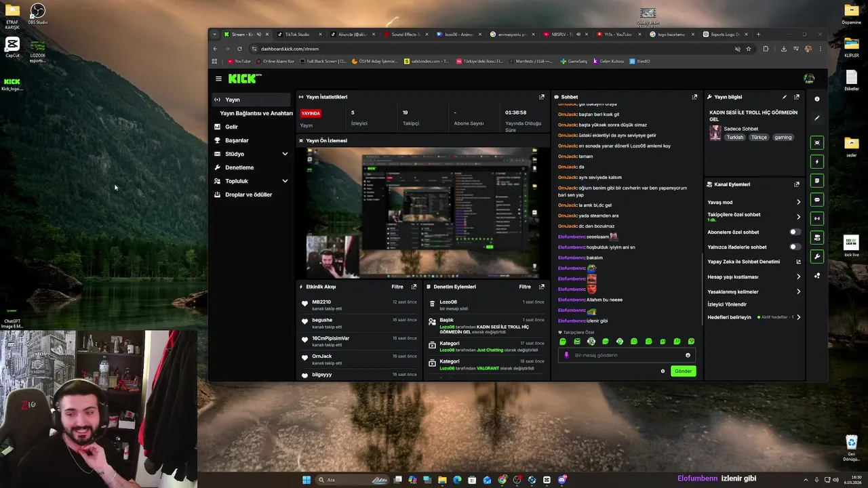Pop out the Etkinlik Akışı panel

(x=414, y=287)
